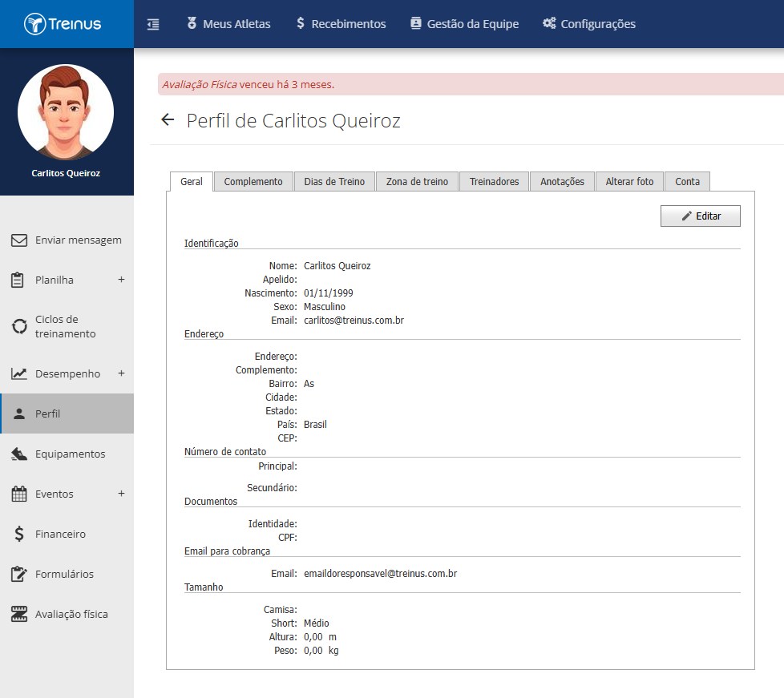Collapse the sidebar menu icon
This screenshot has height=698, width=784.
tap(153, 24)
